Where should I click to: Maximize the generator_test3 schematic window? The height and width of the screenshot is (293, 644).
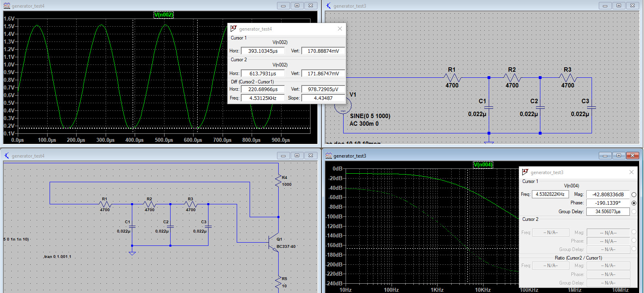(x=619, y=6)
